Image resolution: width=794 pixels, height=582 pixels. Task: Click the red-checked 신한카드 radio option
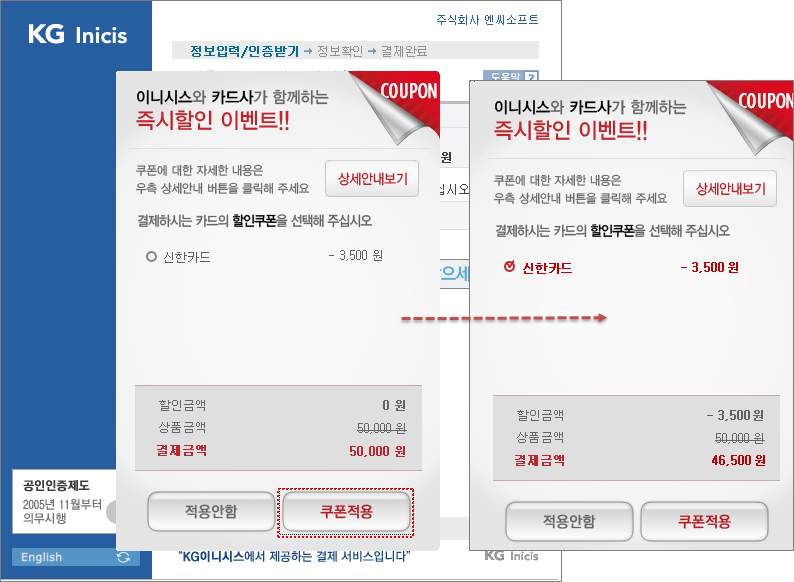510,267
